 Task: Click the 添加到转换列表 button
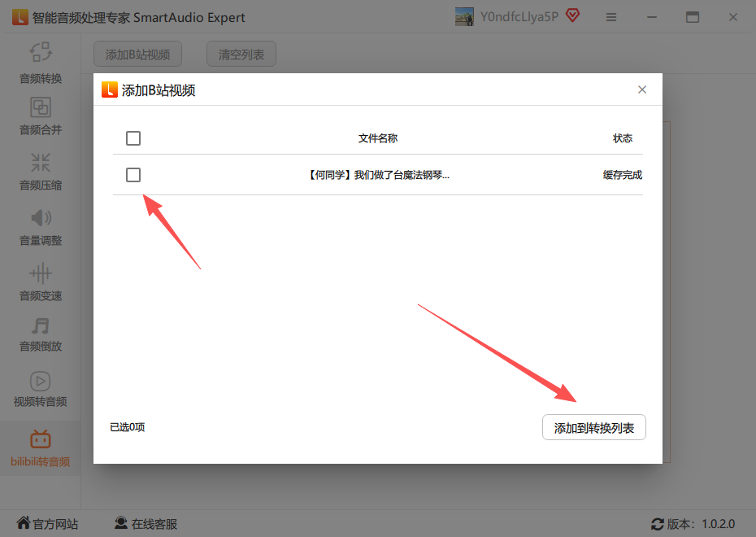[594, 427]
